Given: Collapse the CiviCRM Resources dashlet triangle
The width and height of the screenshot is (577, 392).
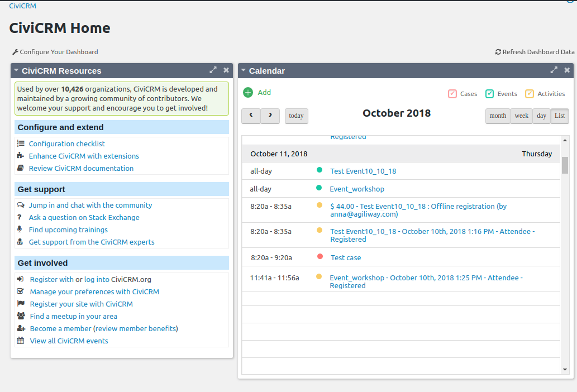Looking at the screenshot, I should point(16,70).
